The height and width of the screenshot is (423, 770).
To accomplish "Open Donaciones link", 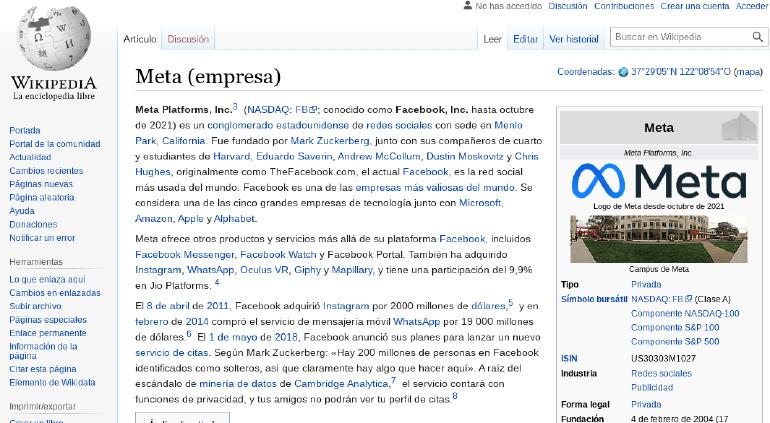I will (33, 225).
